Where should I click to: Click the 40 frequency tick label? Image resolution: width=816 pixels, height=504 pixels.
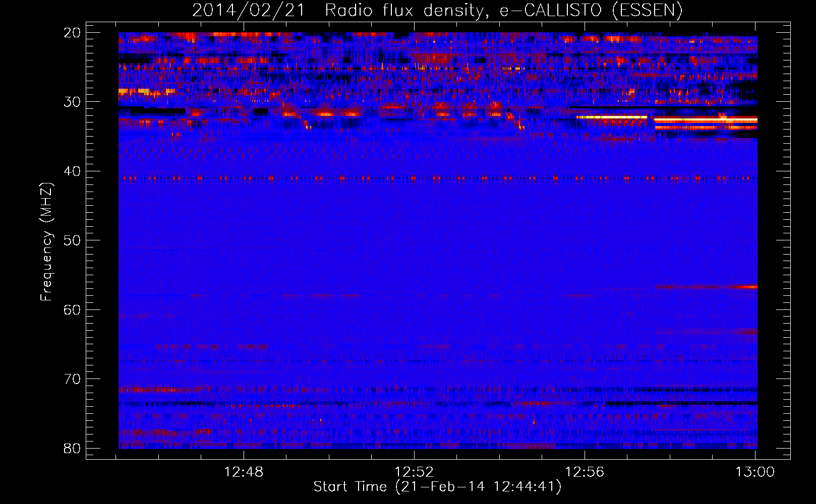73,171
